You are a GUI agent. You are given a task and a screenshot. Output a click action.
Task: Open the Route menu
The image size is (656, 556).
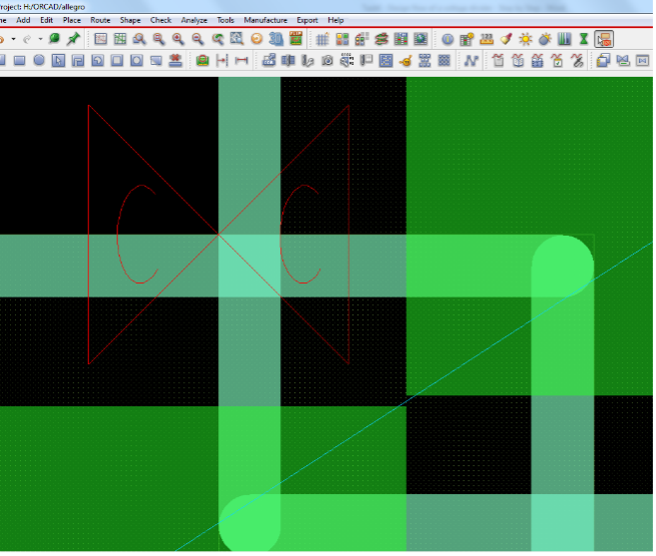click(x=100, y=20)
